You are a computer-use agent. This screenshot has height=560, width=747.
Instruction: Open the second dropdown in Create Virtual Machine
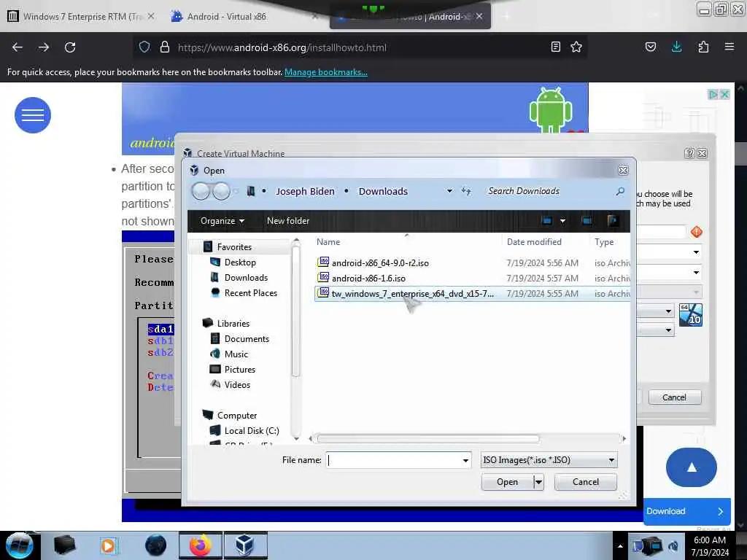pos(696,273)
